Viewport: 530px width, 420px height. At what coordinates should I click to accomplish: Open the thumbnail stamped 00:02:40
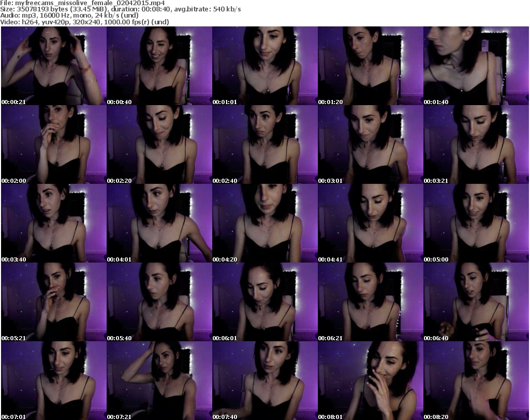tap(264, 144)
